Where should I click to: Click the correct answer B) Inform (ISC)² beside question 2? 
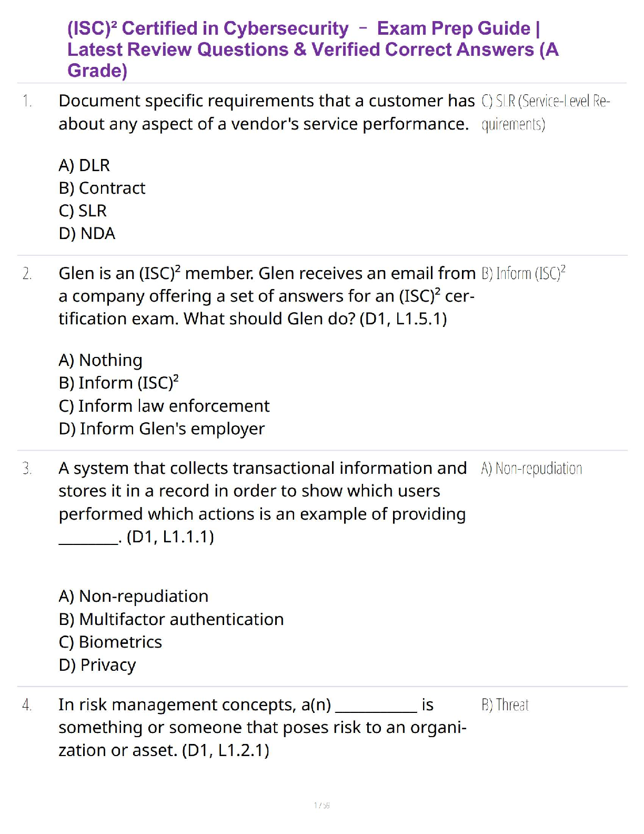pyautogui.click(x=523, y=273)
